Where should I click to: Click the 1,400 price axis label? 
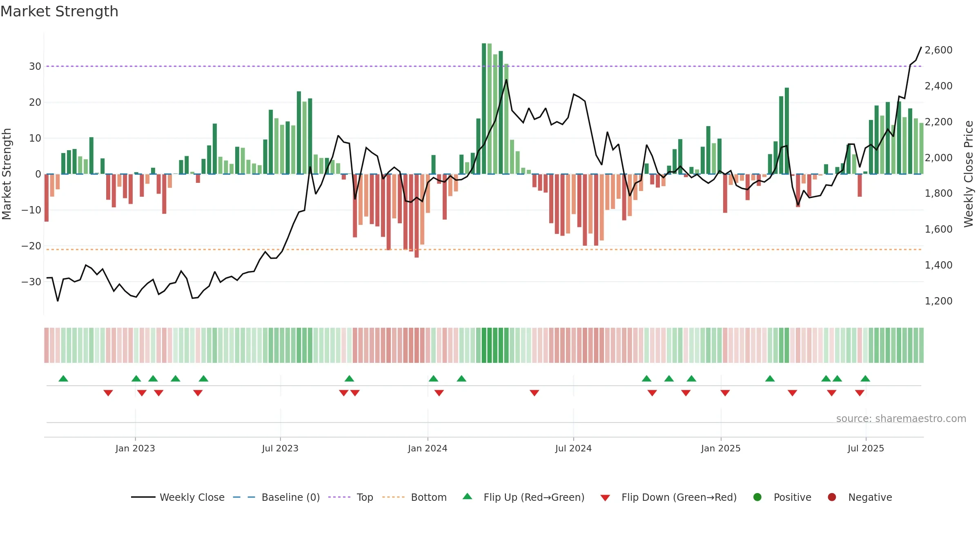[x=939, y=265]
